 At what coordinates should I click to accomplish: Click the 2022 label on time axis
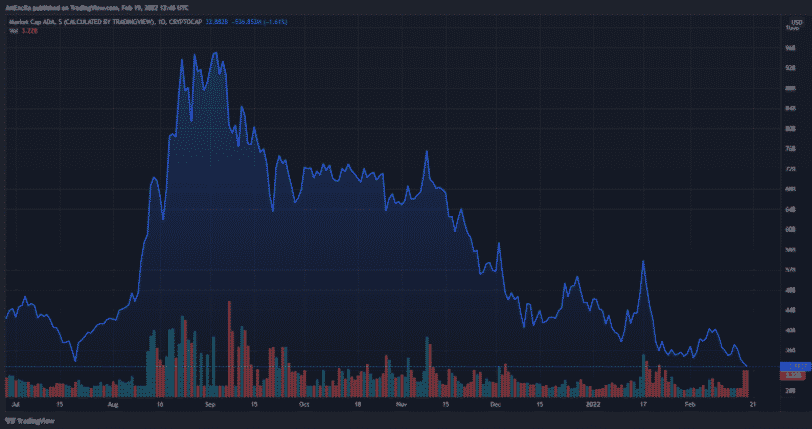click(591, 404)
